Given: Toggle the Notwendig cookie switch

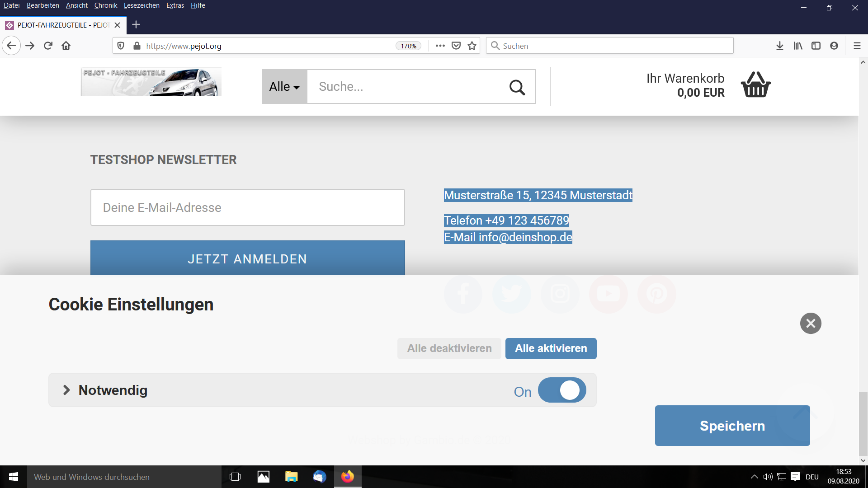Looking at the screenshot, I should click(562, 390).
